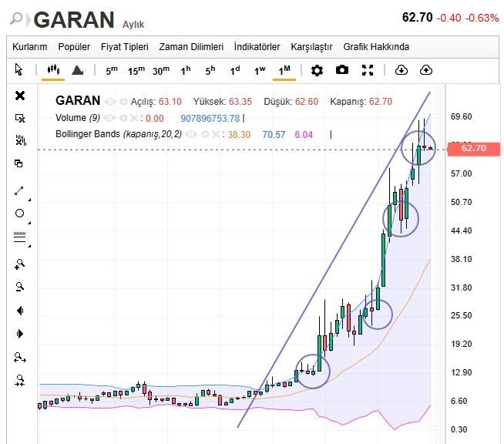Expand circle tool options arrow
Image resolution: width=504 pixels, height=444 pixels.
point(29,223)
